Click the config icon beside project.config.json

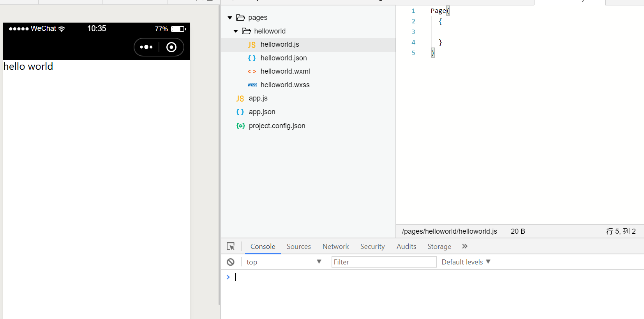(x=240, y=126)
